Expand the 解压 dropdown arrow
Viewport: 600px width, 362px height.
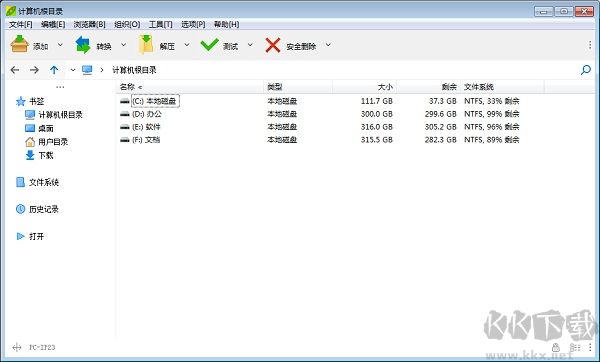(187, 45)
